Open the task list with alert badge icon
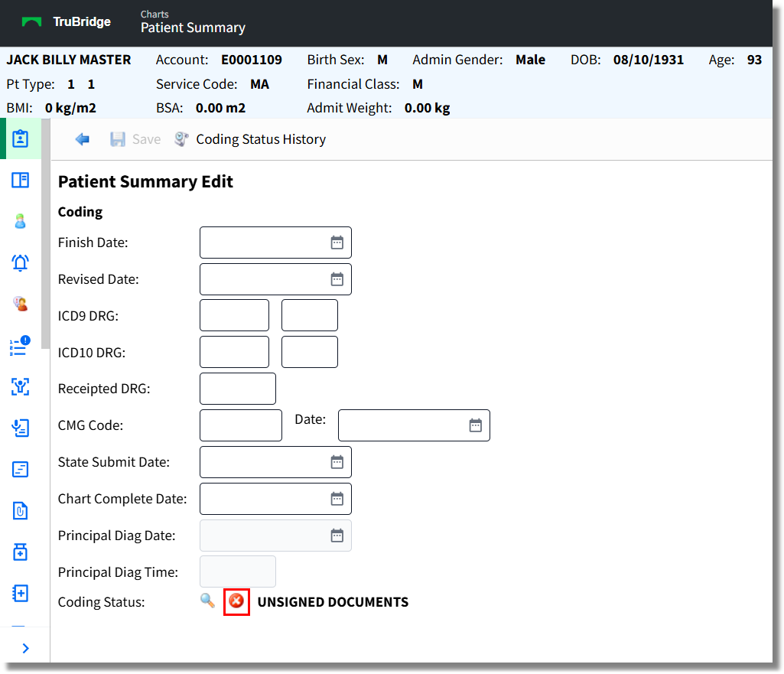 [x=21, y=346]
